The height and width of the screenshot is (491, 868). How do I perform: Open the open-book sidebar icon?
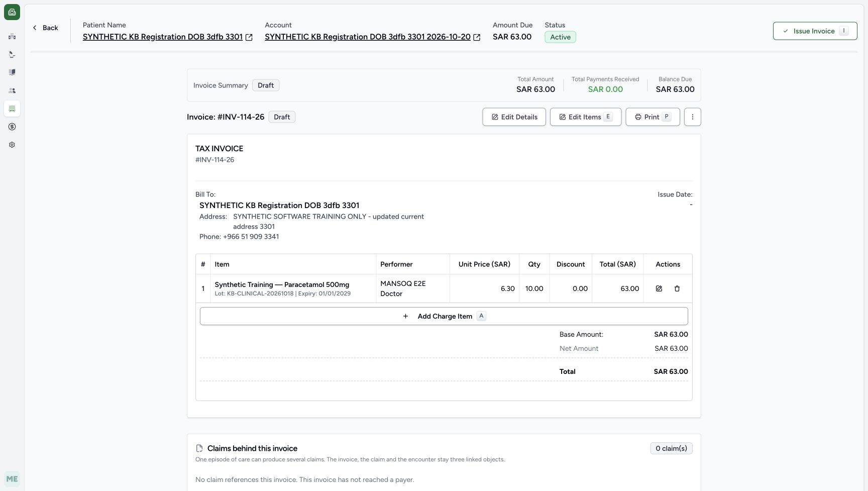click(12, 72)
